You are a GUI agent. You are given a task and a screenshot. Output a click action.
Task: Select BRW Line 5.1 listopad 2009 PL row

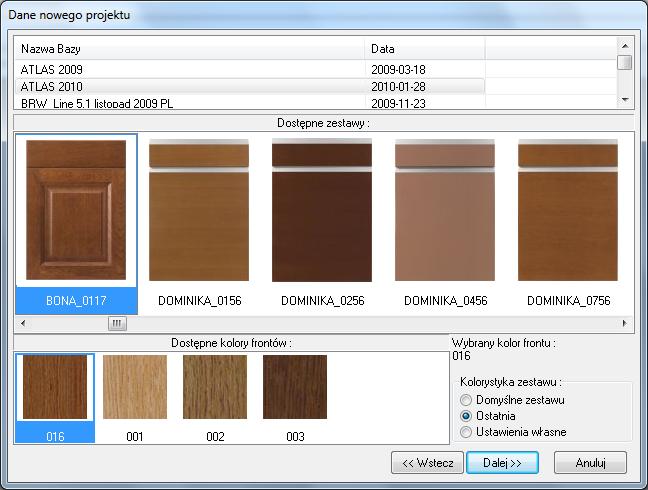tap(250, 103)
